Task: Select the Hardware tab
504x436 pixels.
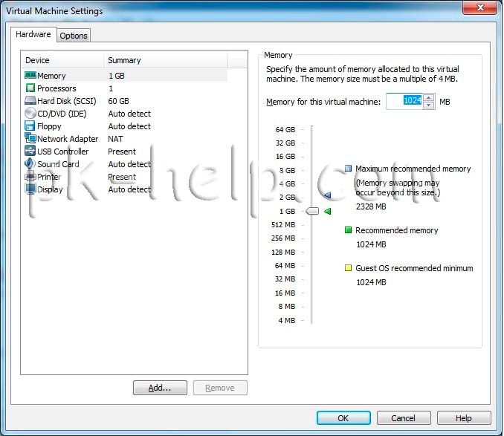Action: coord(33,34)
